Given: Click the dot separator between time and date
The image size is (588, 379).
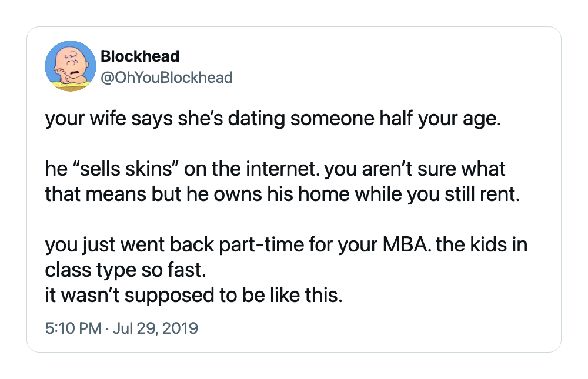Looking at the screenshot, I should pos(107,329).
